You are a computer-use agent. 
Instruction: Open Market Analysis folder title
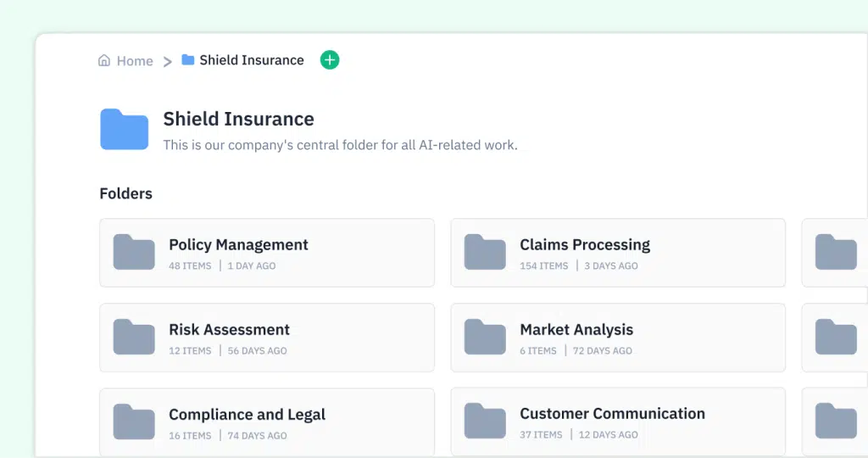(576, 330)
